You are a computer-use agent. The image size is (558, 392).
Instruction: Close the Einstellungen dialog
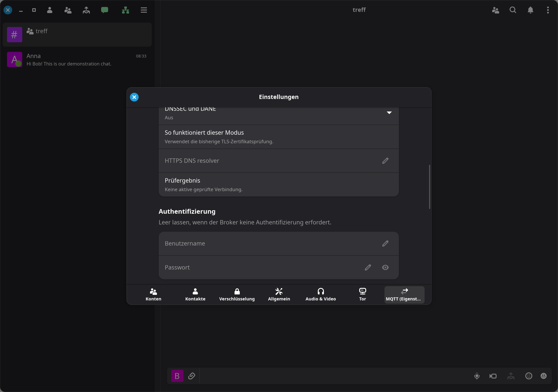pyautogui.click(x=134, y=97)
